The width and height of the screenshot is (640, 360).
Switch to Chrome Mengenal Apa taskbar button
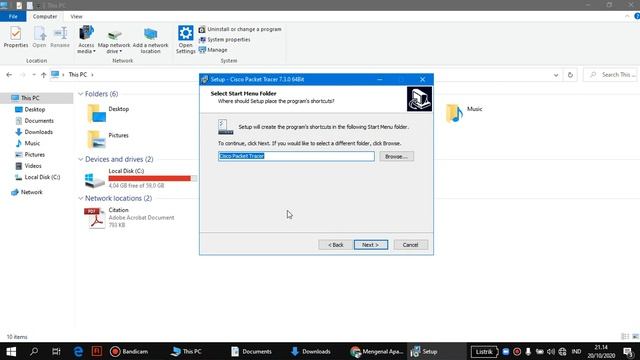(376, 351)
